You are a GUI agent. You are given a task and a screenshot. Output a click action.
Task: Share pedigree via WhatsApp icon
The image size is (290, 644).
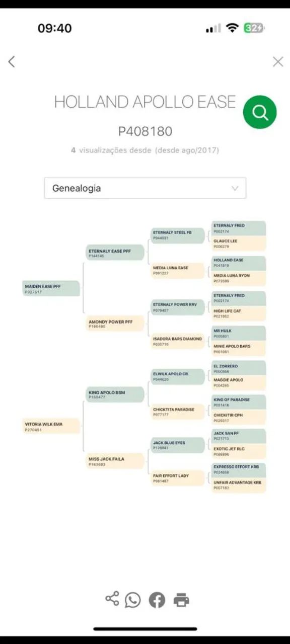[x=133, y=600]
